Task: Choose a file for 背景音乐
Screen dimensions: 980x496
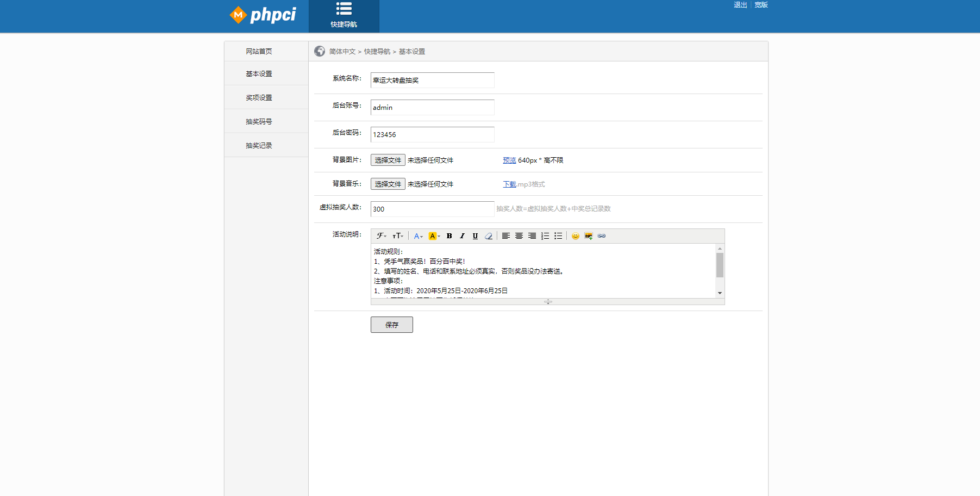Action: click(x=388, y=184)
